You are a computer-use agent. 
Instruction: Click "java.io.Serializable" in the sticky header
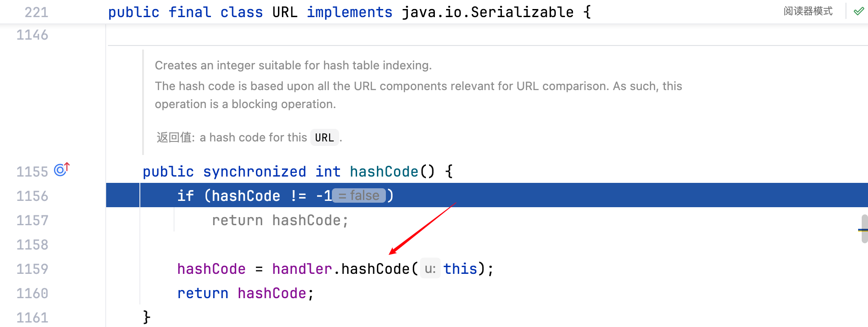click(488, 12)
